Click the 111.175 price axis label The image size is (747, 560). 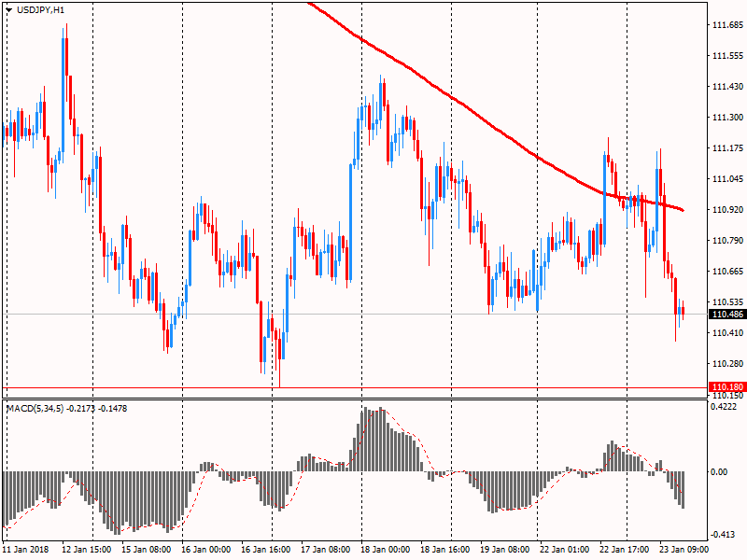[x=727, y=148]
